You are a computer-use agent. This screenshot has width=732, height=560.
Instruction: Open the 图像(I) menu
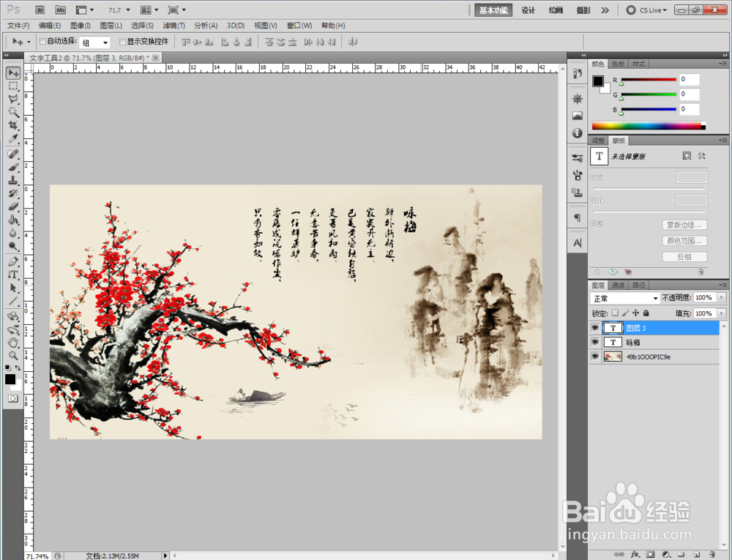coord(81,26)
